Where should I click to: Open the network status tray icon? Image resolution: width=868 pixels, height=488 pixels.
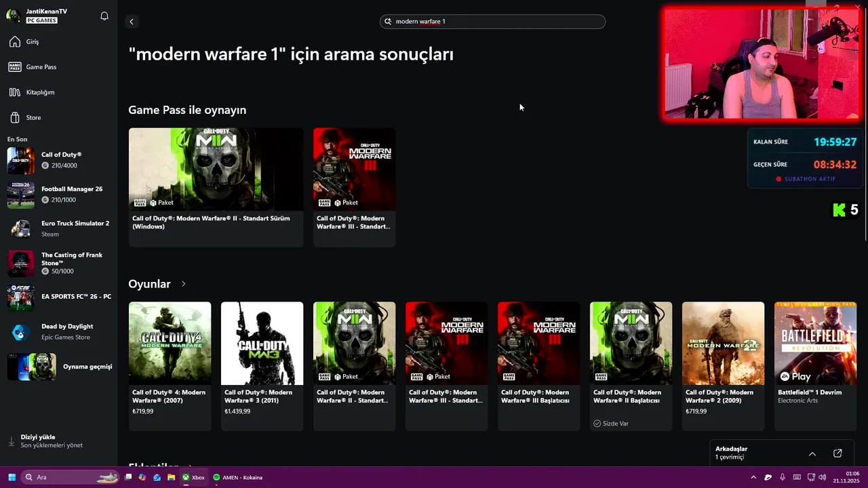(811, 477)
